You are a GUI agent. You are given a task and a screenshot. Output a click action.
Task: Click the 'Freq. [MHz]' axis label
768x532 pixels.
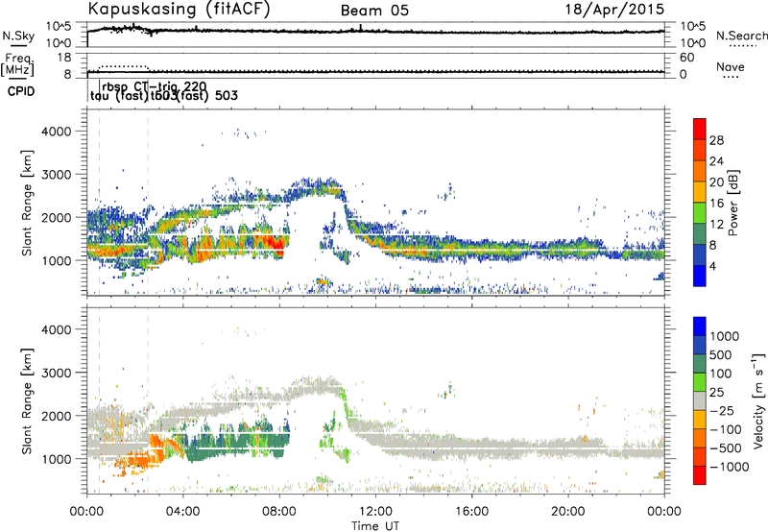click(17, 65)
